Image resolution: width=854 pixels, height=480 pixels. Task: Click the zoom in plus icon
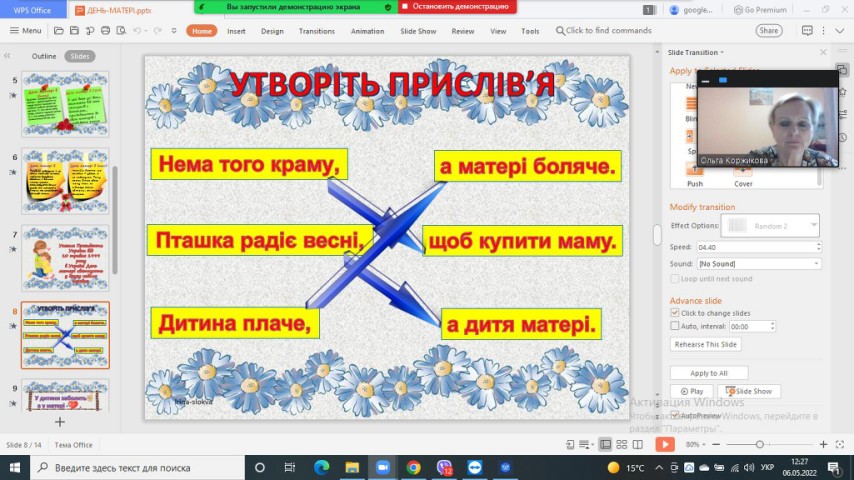pos(823,444)
